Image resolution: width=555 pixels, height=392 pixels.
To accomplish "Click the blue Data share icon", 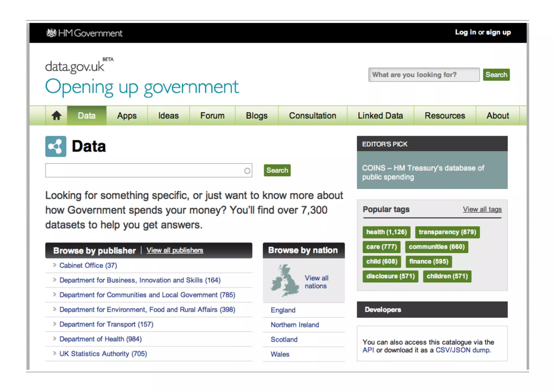I will (56, 147).
